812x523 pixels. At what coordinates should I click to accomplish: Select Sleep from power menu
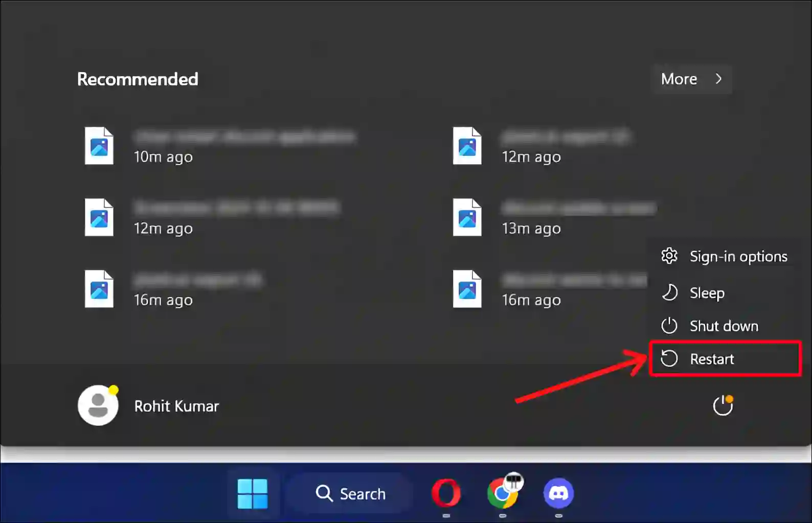point(725,293)
